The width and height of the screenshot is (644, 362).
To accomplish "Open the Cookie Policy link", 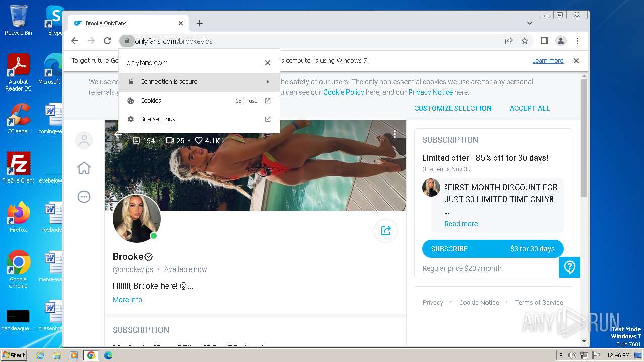I will pyautogui.click(x=344, y=92).
